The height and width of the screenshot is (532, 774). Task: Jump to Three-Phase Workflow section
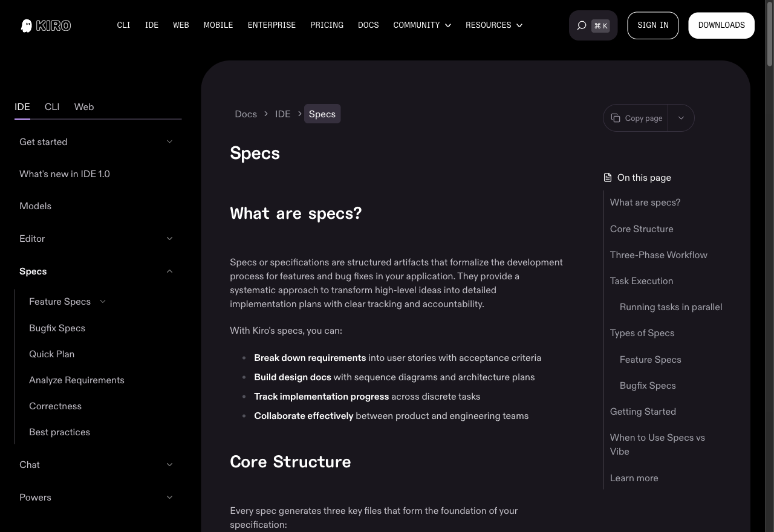[x=659, y=255]
